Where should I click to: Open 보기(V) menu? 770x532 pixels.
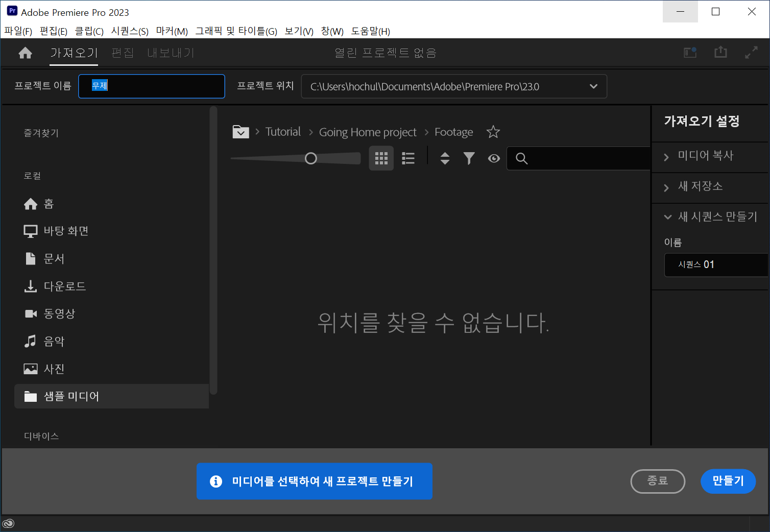click(299, 31)
